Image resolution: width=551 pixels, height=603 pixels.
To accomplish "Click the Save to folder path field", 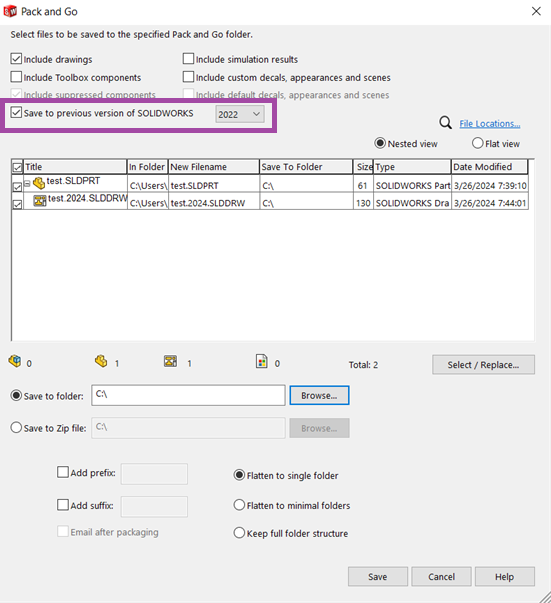I will pyautogui.click(x=188, y=395).
